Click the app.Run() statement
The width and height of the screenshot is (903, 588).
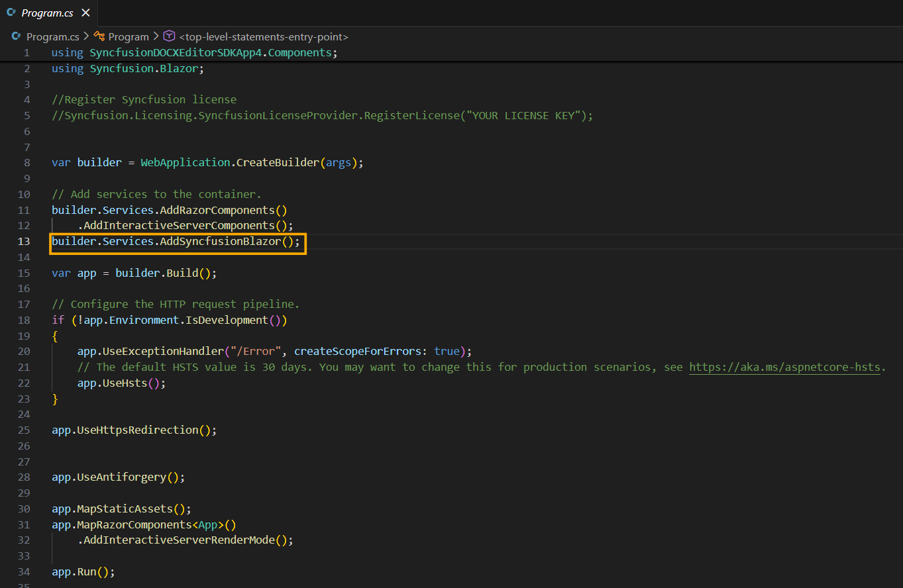pyautogui.click(x=82, y=571)
